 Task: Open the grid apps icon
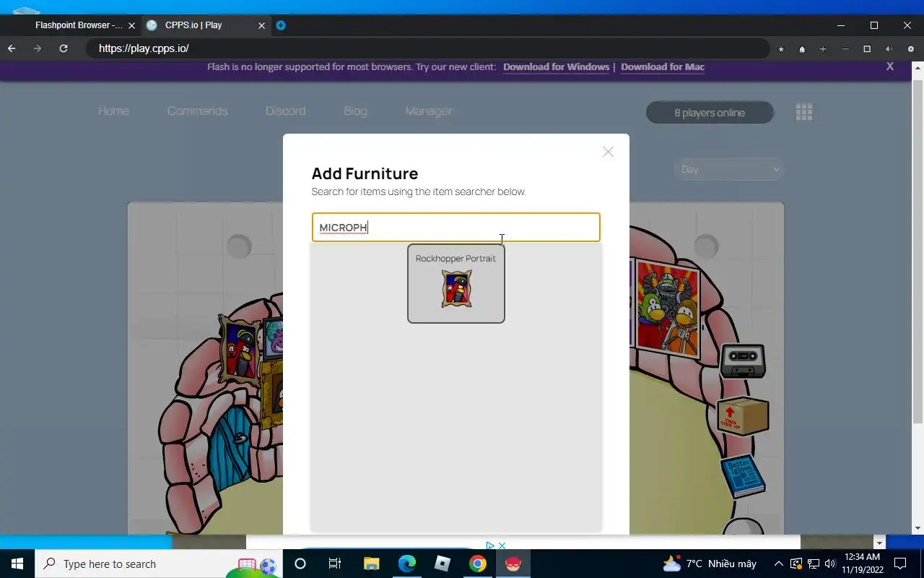pos(804,112)
